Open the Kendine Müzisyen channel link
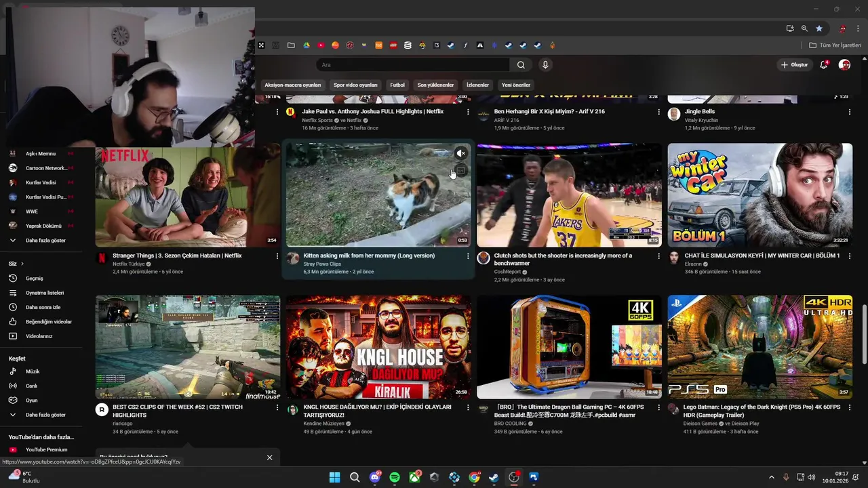Image resolution: width=868 pixels, height=488 pixels. pos(324,424)
